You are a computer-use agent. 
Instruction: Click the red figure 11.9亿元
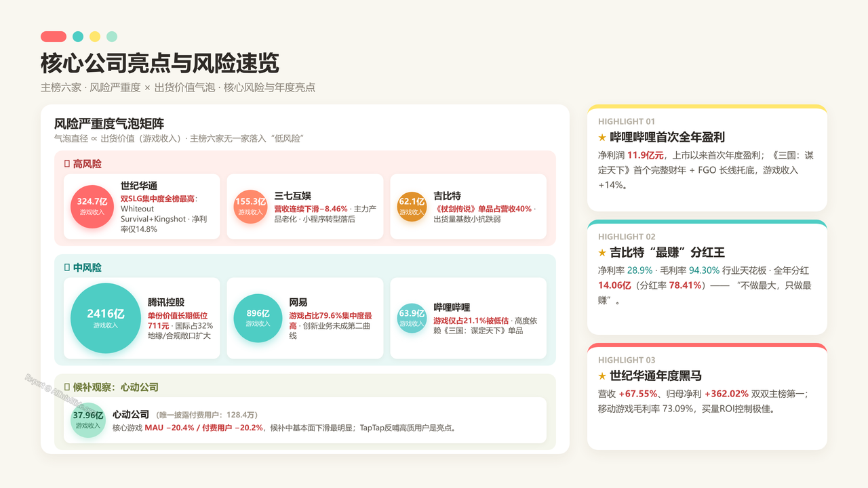click(x=646, y=155)
